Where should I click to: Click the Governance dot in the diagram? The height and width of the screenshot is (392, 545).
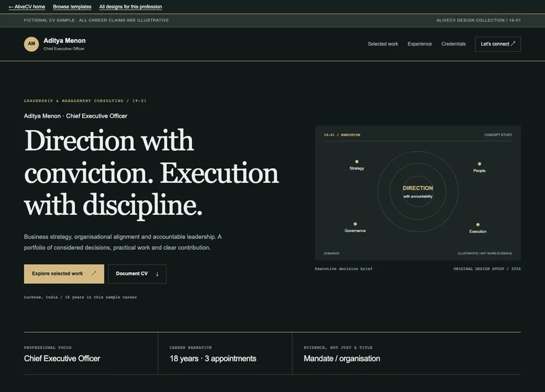pos(355,224)
